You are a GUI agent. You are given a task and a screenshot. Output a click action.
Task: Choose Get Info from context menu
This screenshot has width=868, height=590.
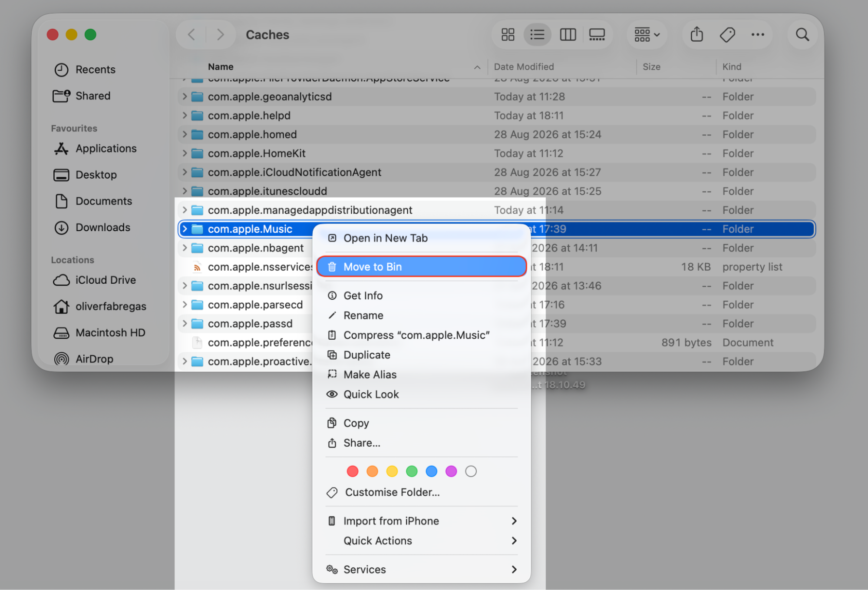[421, 295]
